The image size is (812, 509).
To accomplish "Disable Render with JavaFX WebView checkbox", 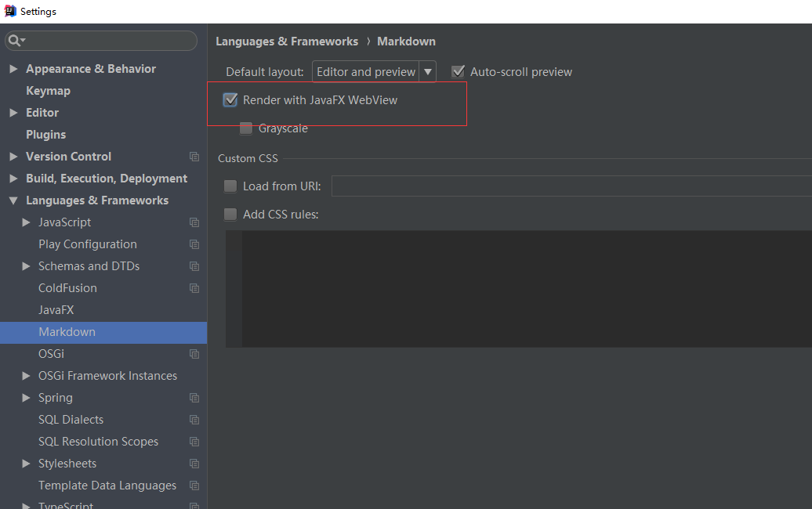I will pyautogui.click(x=230, y=99).
